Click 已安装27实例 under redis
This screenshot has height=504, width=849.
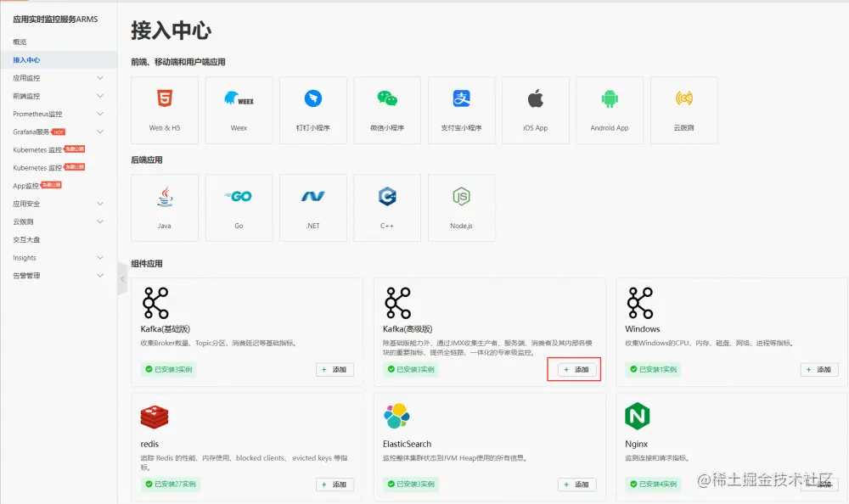[170, 484]
